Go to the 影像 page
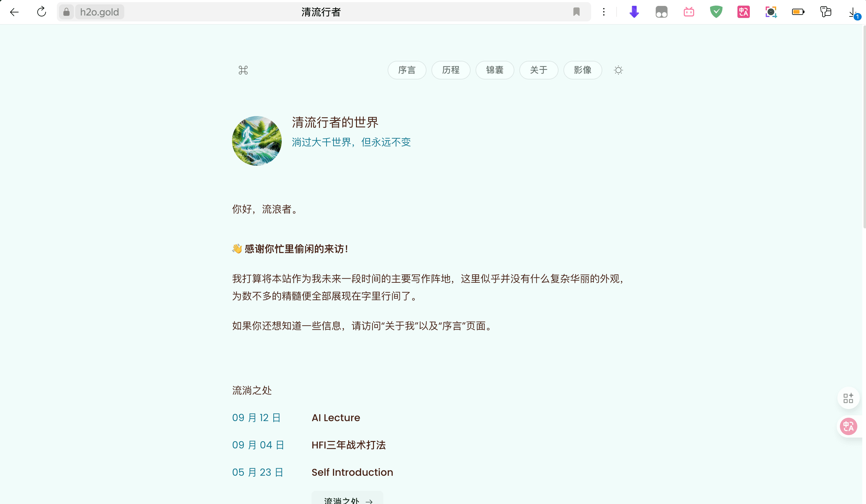This screenshot has height=504, width=866. 582,70
